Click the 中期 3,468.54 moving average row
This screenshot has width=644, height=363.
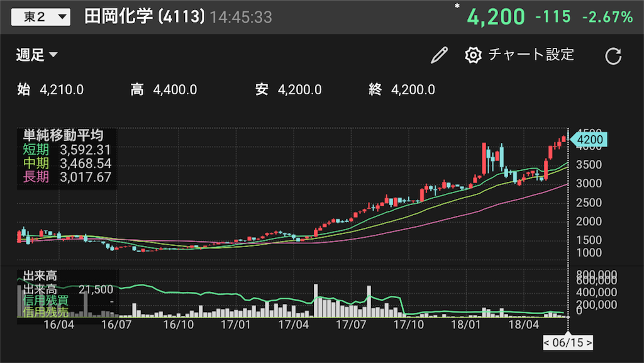tap(67, 164)
